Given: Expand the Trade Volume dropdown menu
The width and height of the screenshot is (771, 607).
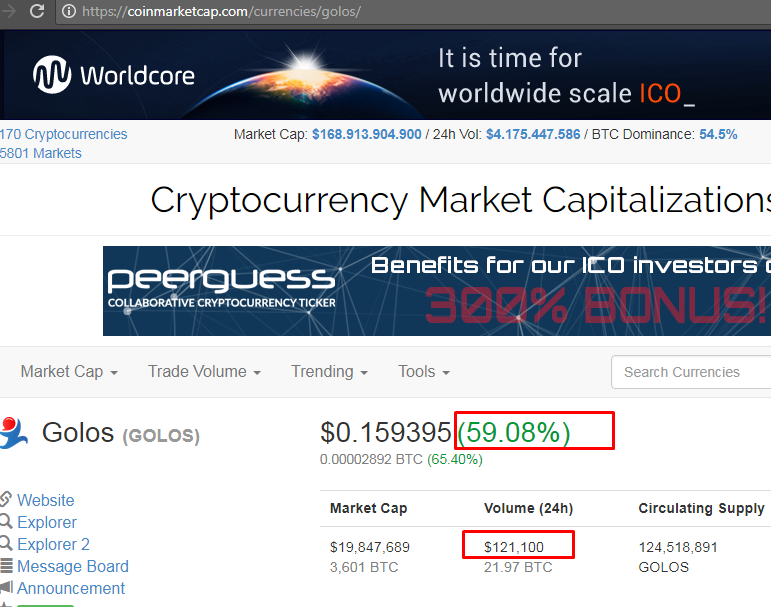Looking at the screenshot, I should (204, 372).
